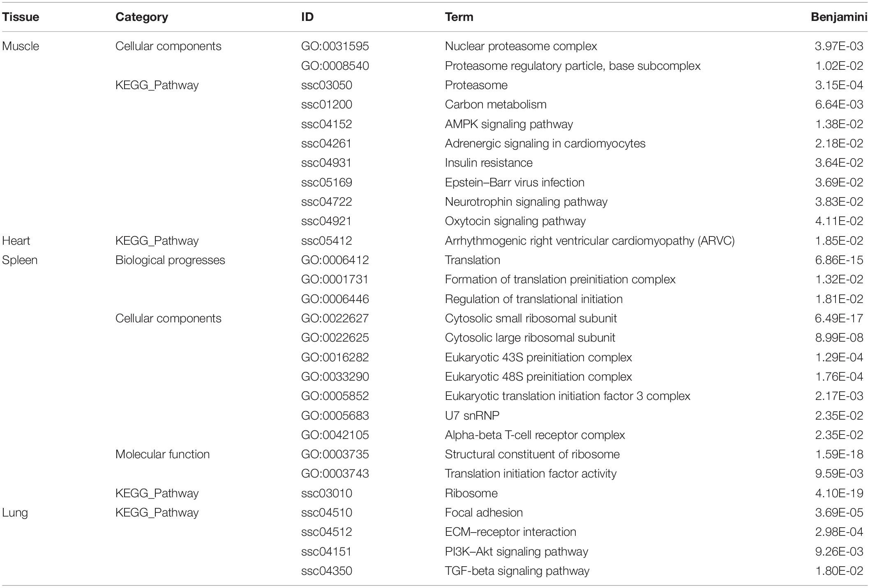Select ID ssc03050
The height and width of the screenshot is (588, 870).
tap(327, 85)
